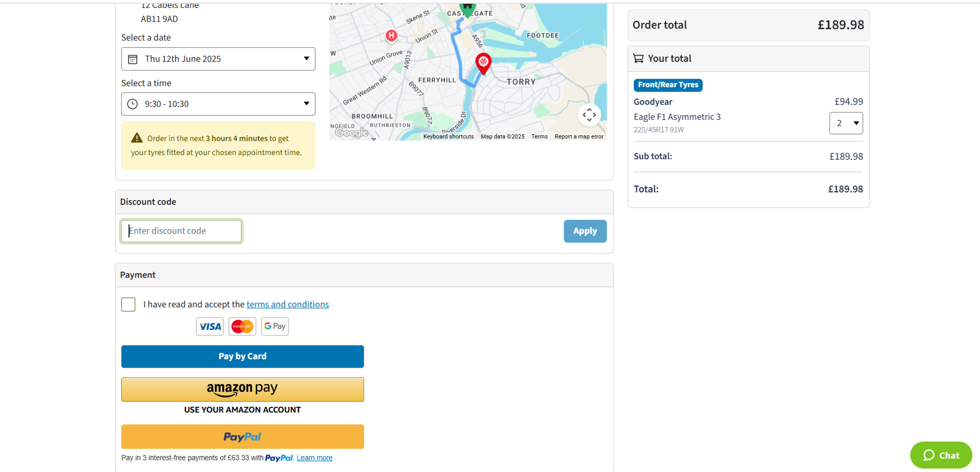Click the Sub total label

653,156
